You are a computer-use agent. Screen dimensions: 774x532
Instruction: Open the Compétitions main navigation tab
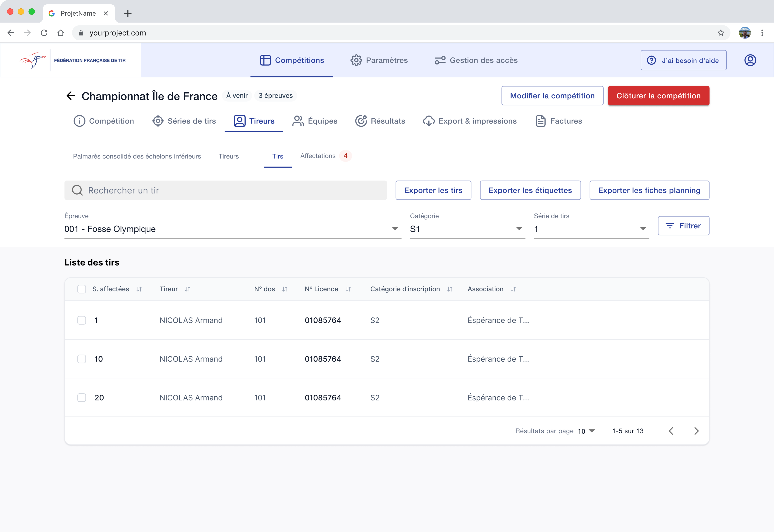(292, 60)
